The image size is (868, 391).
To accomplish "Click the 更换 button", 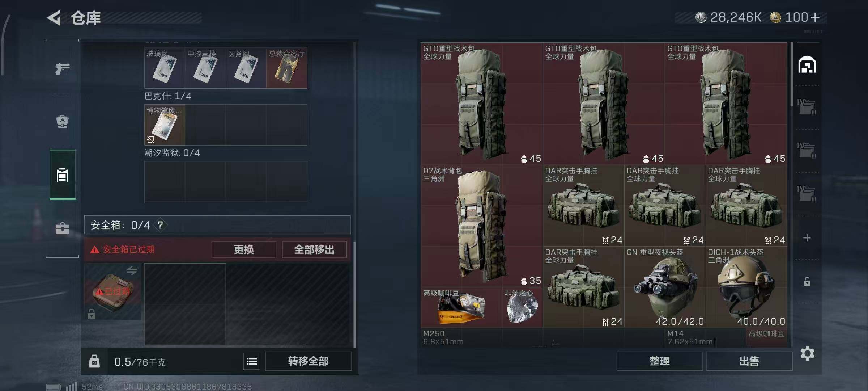I will click(244, 249).
